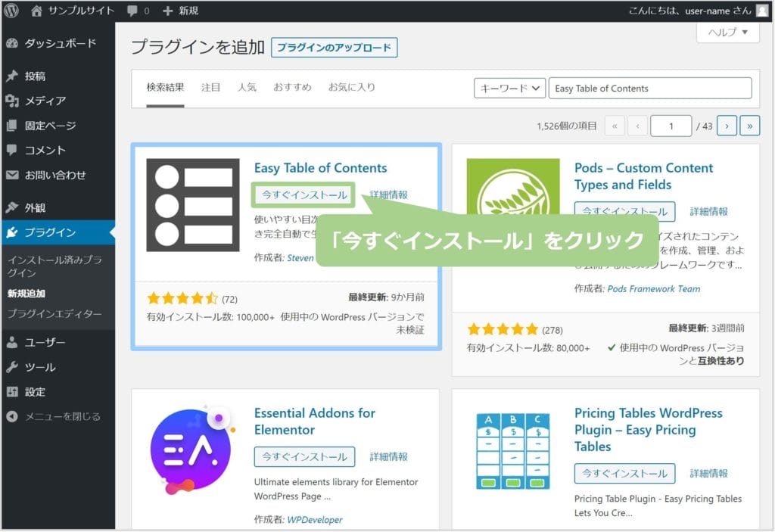775x532 pixels.
Task: View 詳細情報 for Pods plugin
Action: (x=708, y=212)
